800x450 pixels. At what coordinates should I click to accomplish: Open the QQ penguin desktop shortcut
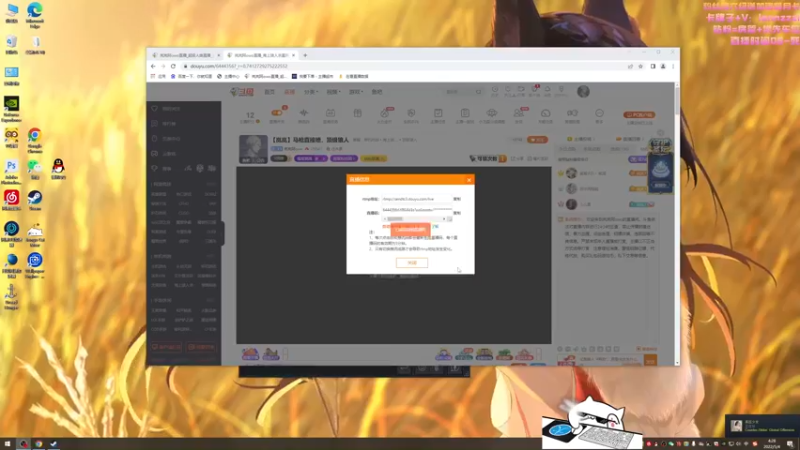(x=58, y=168)
